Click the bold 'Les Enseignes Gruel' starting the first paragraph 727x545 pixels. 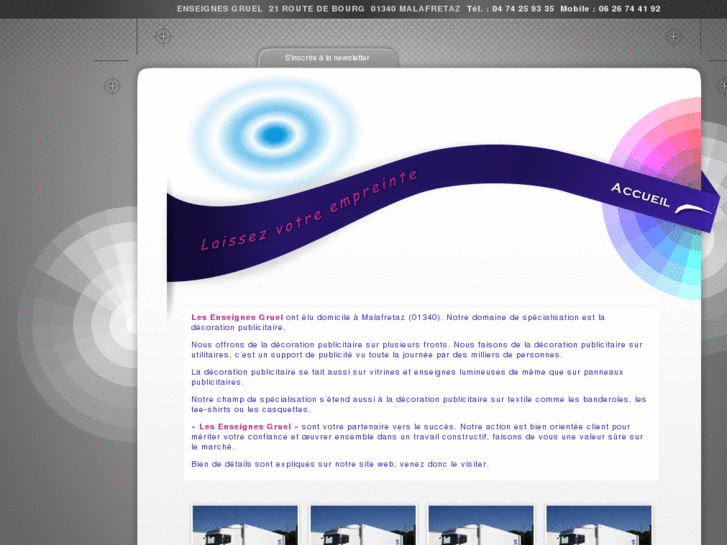pyautogui.click(x=237, y=317)
